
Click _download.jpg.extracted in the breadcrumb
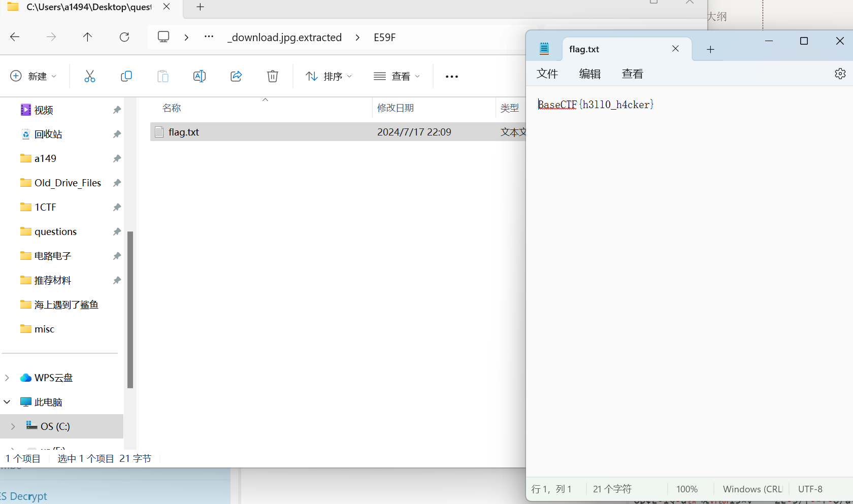(285, 38)
